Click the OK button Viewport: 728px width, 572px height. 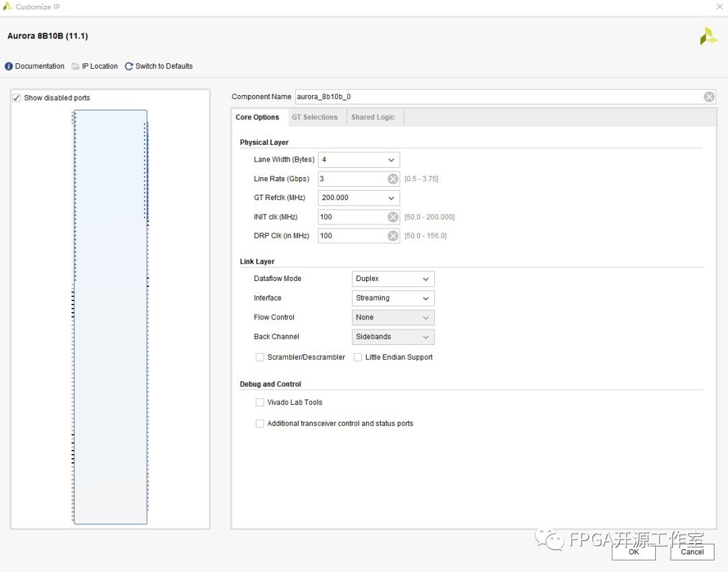[x=633, y=552]
